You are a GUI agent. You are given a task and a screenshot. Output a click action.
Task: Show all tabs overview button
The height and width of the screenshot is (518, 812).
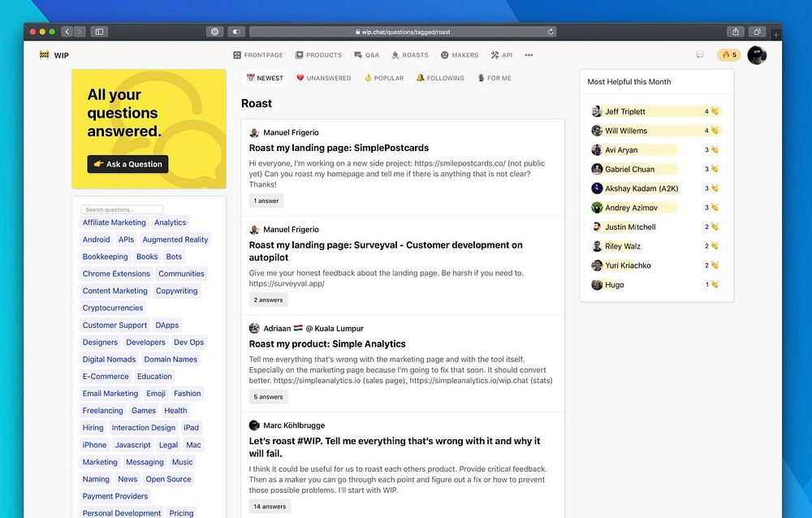click(757, 32)
